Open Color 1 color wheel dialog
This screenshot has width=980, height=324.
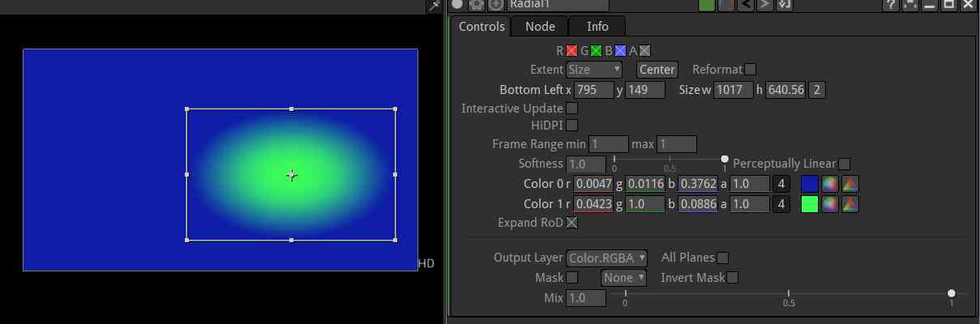point(829,204)
